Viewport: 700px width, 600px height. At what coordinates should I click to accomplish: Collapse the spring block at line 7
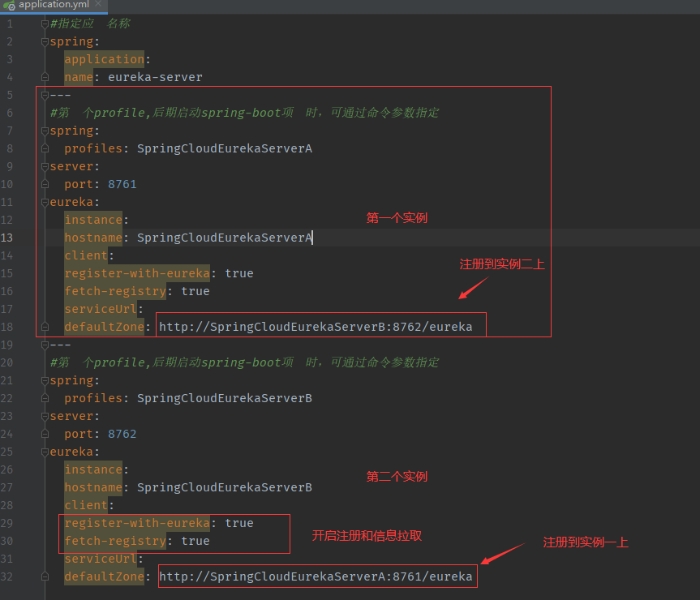click(x=45, y=131)
